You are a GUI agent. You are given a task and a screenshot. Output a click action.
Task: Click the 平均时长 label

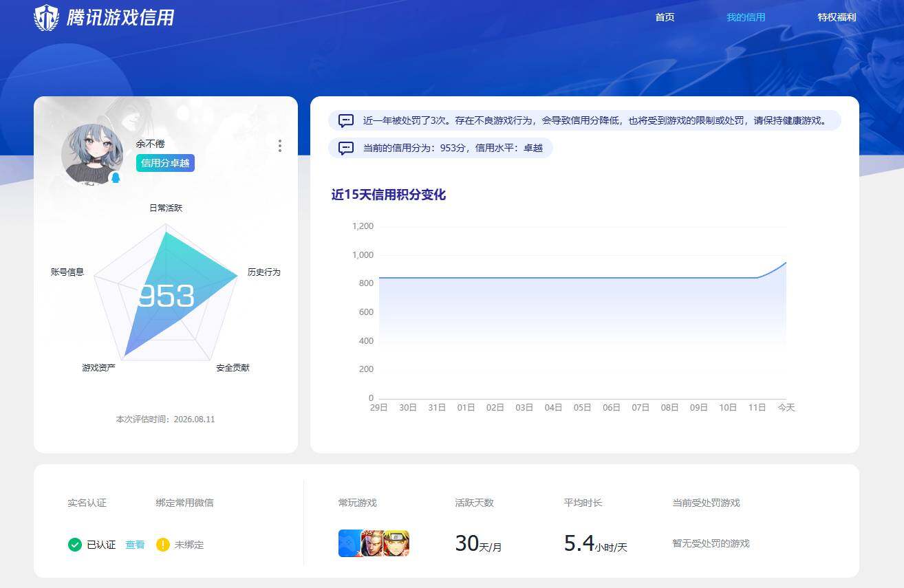pos(583,503)
